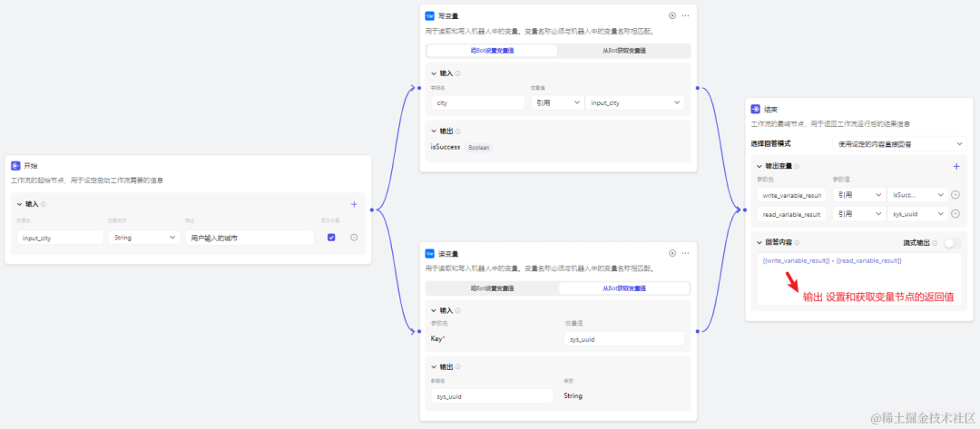
Task: Remove the input_city row in 开始 node
Action: pyautogui.click(x=354, y=238)
